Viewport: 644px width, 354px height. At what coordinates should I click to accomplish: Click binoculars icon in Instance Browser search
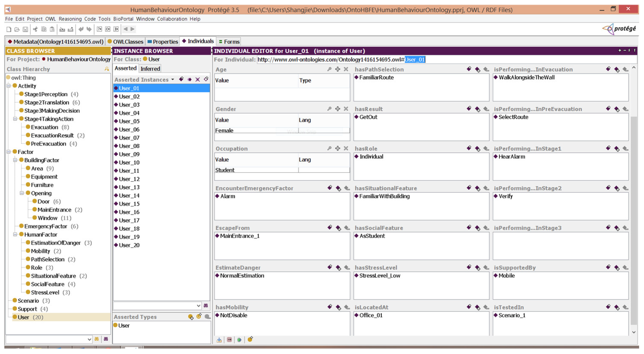click(x=206, y=306)
